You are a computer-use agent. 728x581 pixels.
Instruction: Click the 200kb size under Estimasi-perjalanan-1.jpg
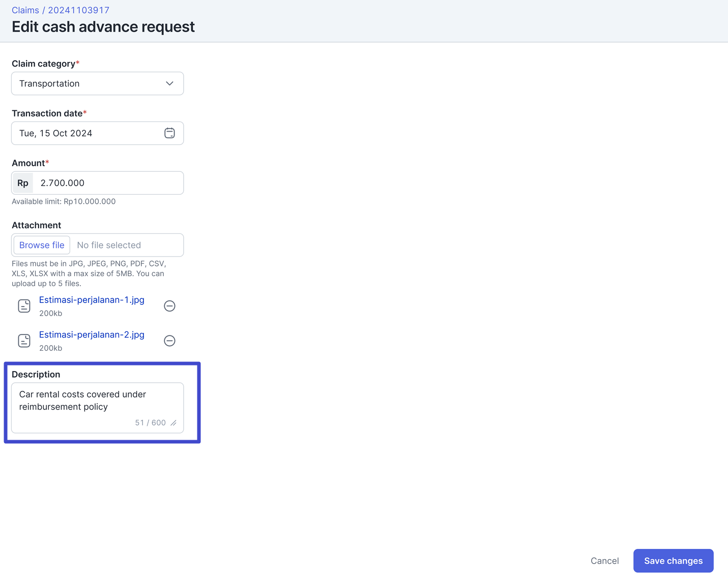point(50,313)
